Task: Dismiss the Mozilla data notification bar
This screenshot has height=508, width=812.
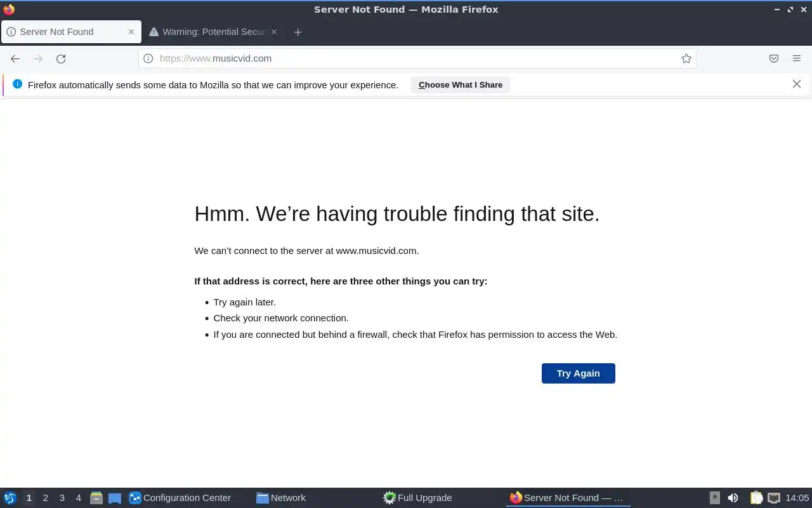Action: click(x=797, y=84)
